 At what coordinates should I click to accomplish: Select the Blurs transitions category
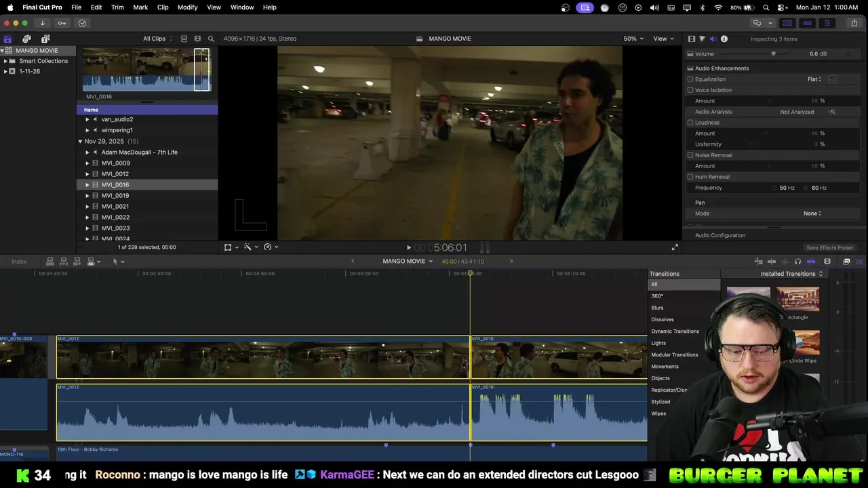[657, 308]
